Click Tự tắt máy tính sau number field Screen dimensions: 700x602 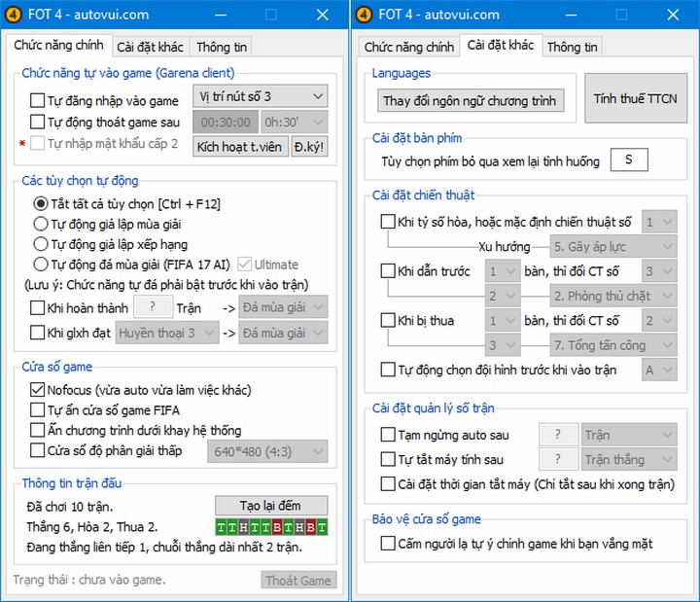[x=558, y=459]
